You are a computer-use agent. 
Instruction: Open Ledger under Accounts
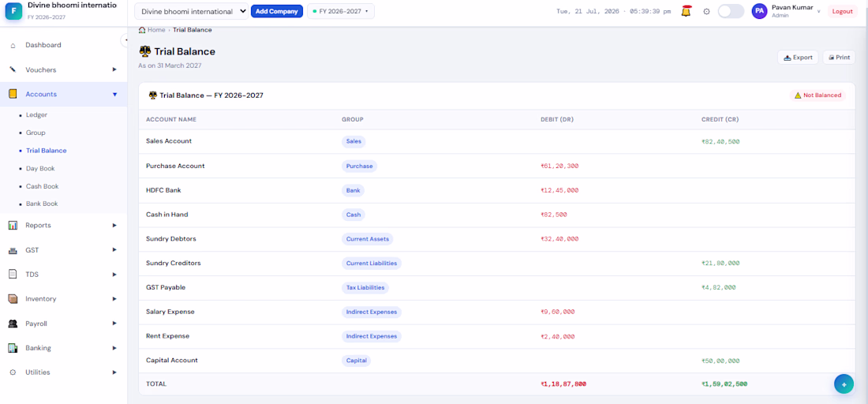pos(36,115)
